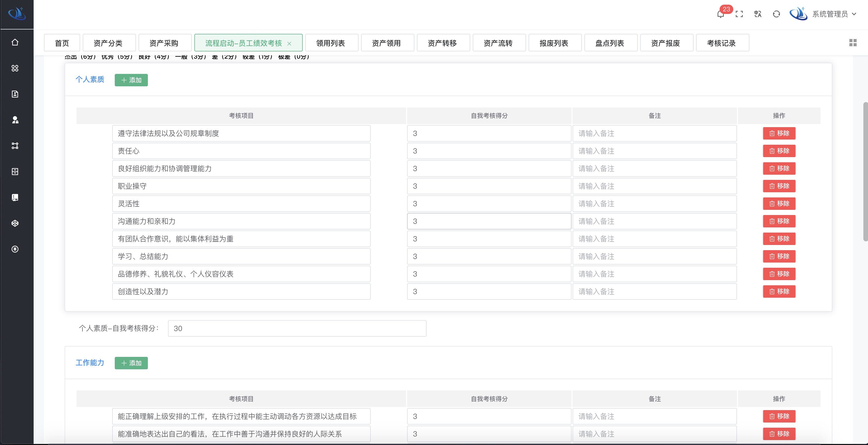Open the document profile icon in sidebar

click(15, 94)
